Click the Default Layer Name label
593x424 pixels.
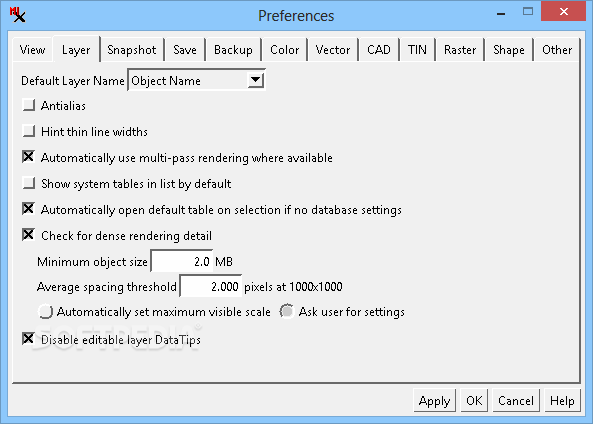pyautogui.click(x=73, y=81)
